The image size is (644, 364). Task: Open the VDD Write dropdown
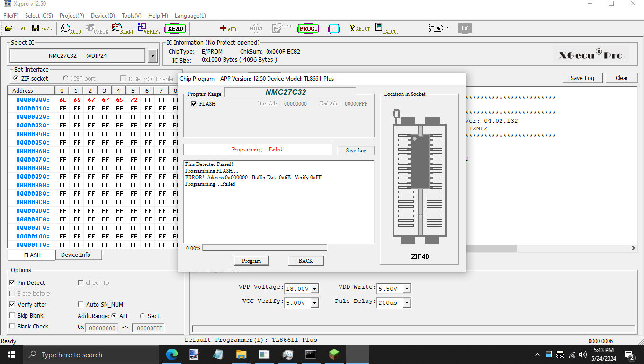(407, 289)
